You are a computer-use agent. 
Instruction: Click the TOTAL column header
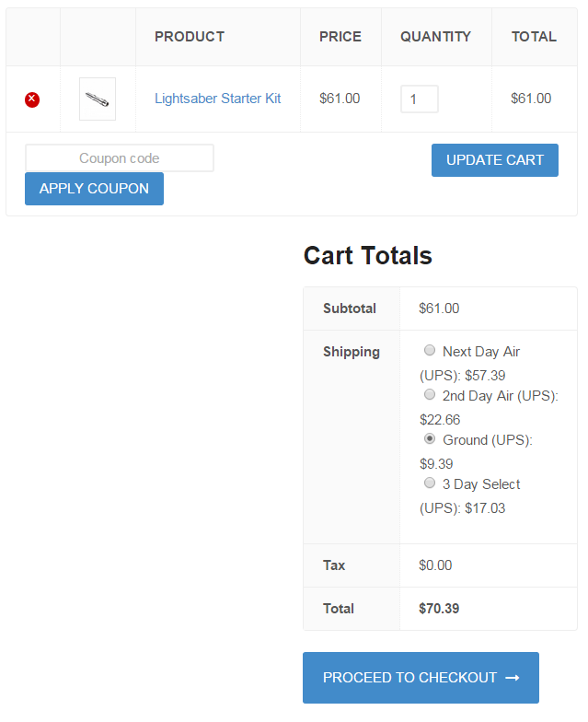click(x=534, y=37)
